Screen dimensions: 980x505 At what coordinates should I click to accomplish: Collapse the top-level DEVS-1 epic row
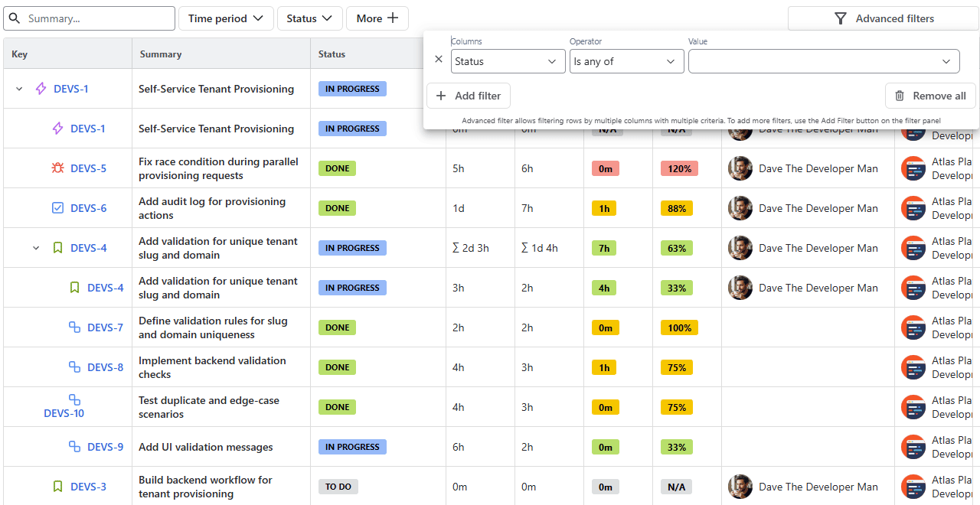coord(20,89)
